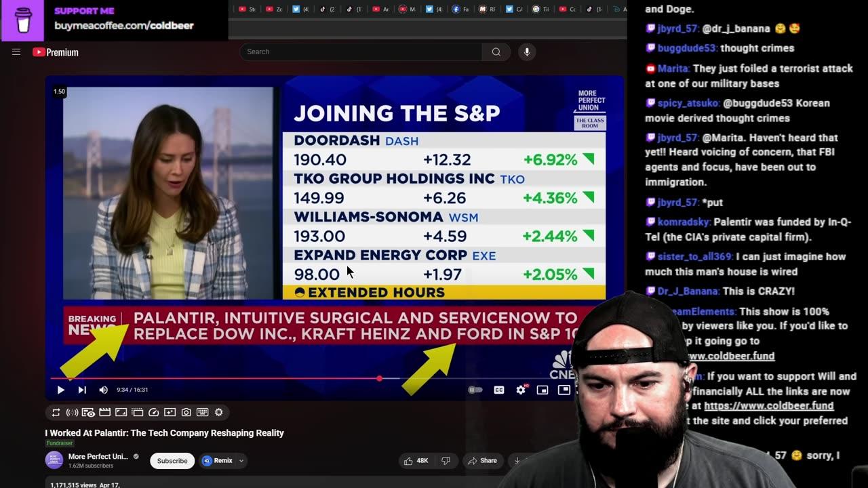Skip to the next video

pyautogui.click(x=82, y=390)
